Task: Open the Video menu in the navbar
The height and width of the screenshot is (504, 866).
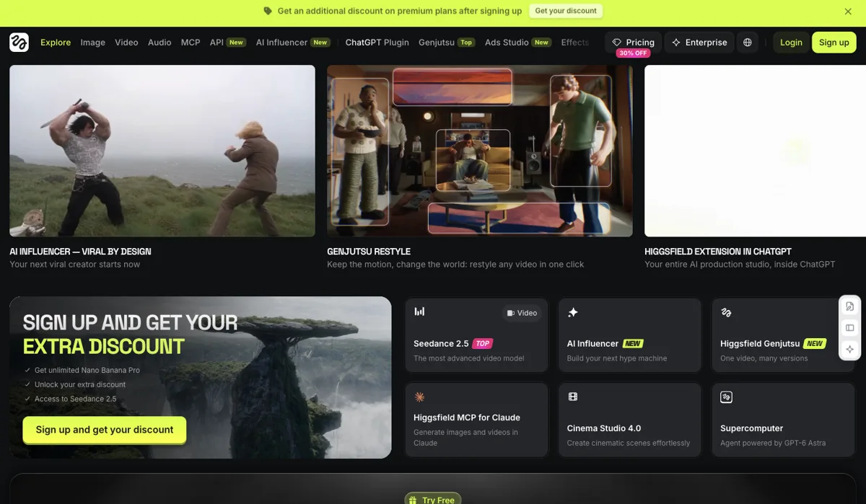Action: [126, 43]
